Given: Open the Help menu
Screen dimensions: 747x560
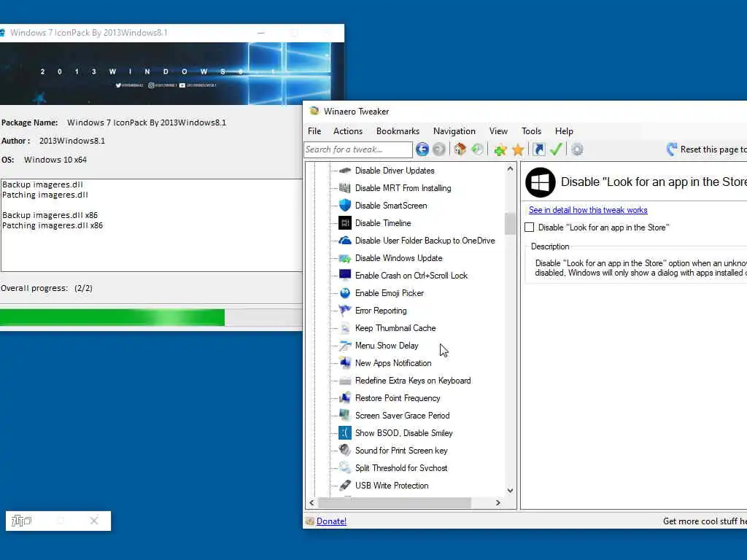Looking at the screenshot, I should click(x=564, y=131).
